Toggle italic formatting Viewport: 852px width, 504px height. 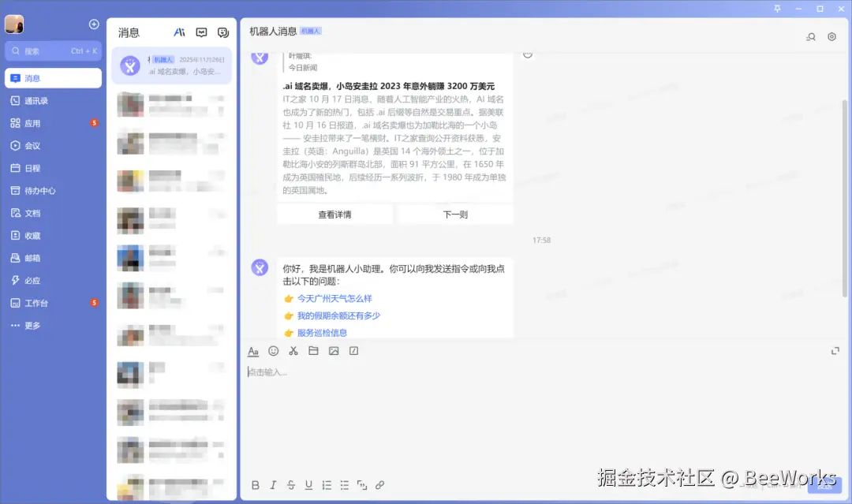pos(272,485)
